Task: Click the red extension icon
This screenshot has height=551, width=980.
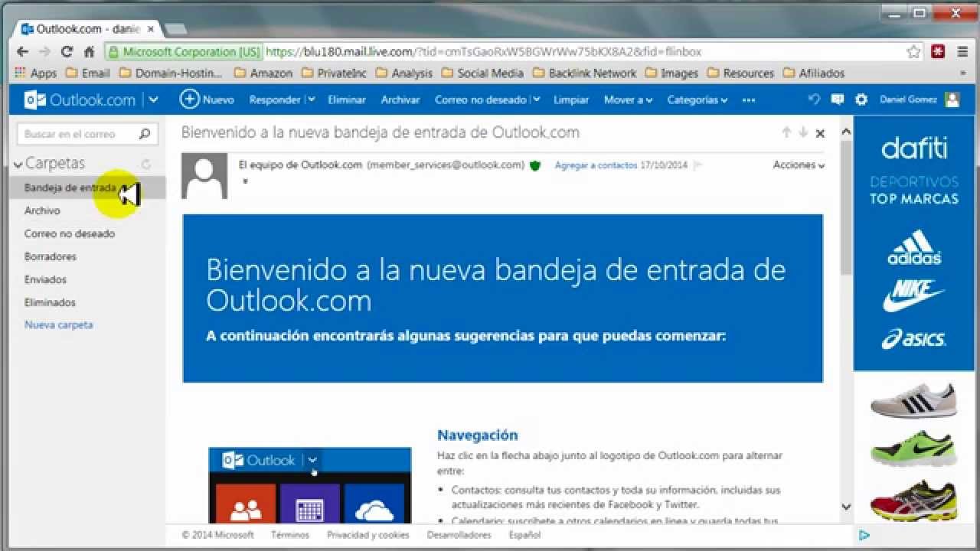Action: click(937, 52)
